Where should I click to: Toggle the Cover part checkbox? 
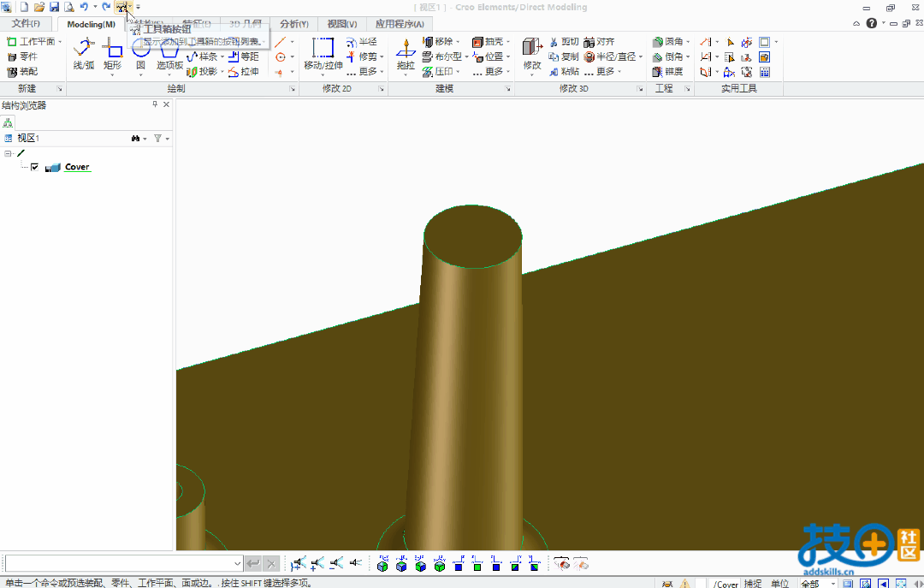pyautogui.click(x=35, y=167)
